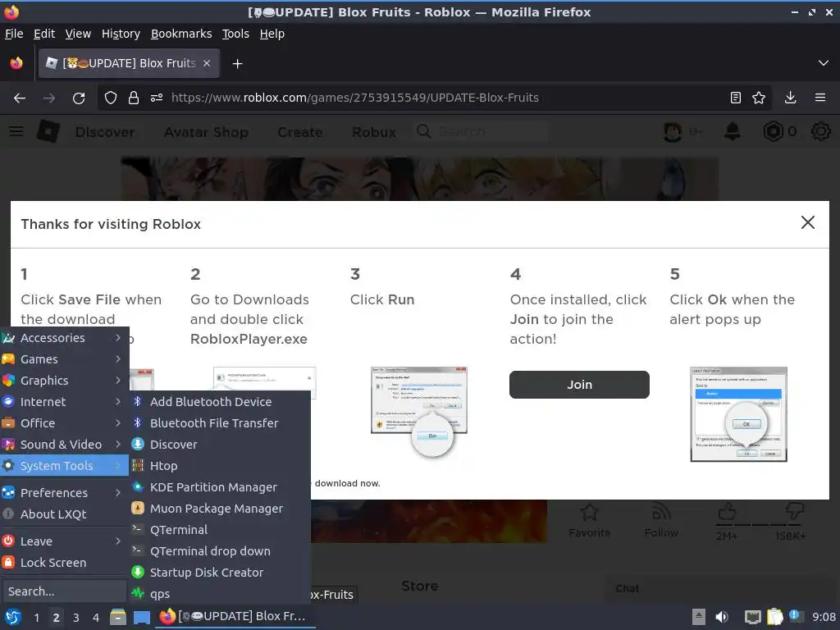
Task: Show site security padlock info
Action: [x=134, y=98]
